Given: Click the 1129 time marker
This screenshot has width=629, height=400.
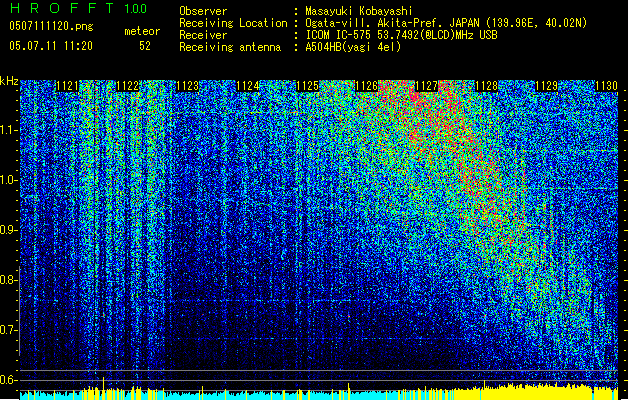Looking at the screenshot, I should (x=546, y=86).
